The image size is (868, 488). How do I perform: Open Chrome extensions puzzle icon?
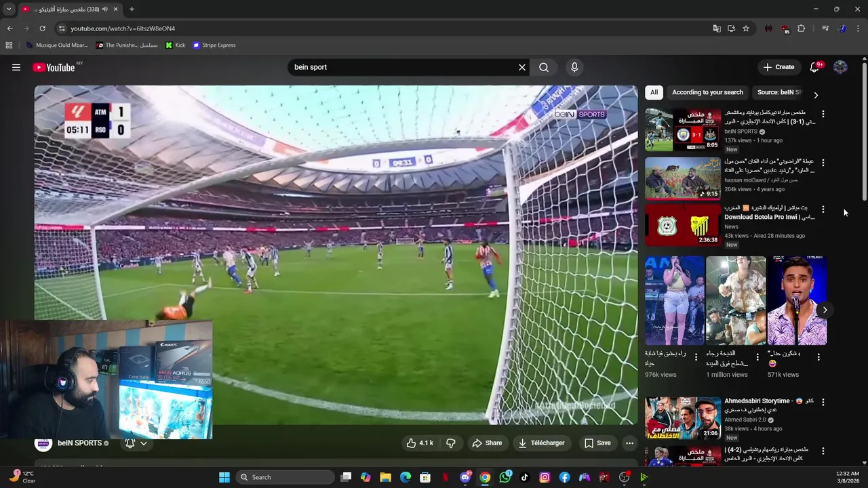(802, 28)
